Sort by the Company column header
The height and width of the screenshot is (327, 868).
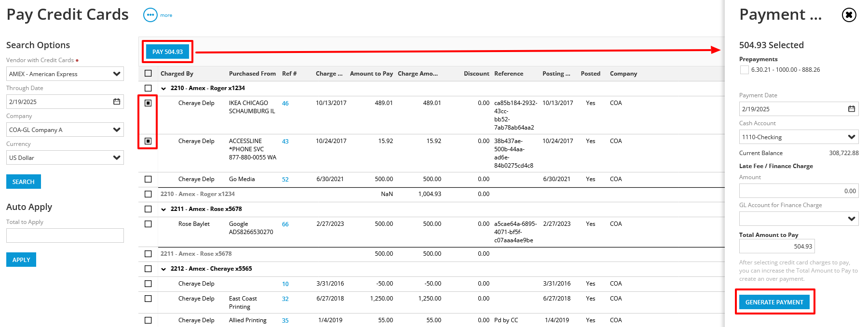pos(624,74)
